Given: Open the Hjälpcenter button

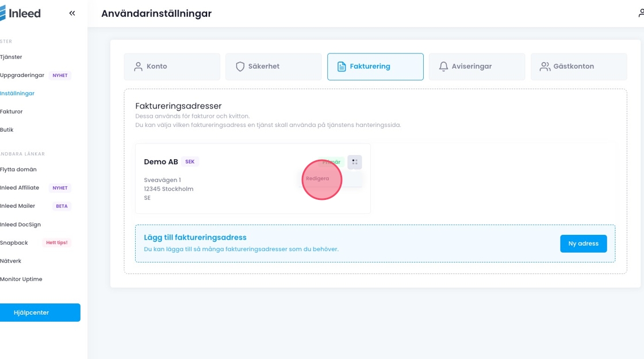Looking at the screenshot, I should coord(40,312).
